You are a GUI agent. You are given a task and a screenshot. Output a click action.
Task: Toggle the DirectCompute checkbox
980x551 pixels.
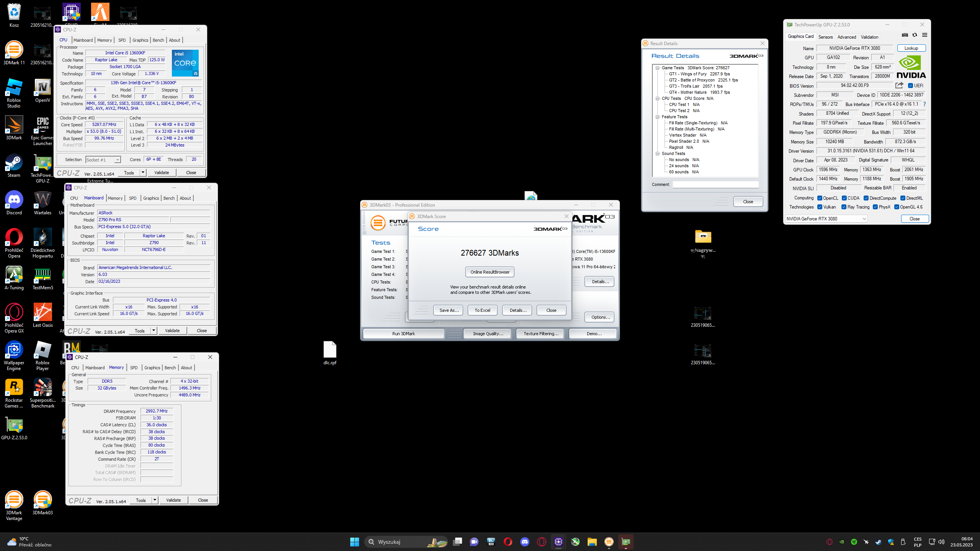(x=866, y=198)
